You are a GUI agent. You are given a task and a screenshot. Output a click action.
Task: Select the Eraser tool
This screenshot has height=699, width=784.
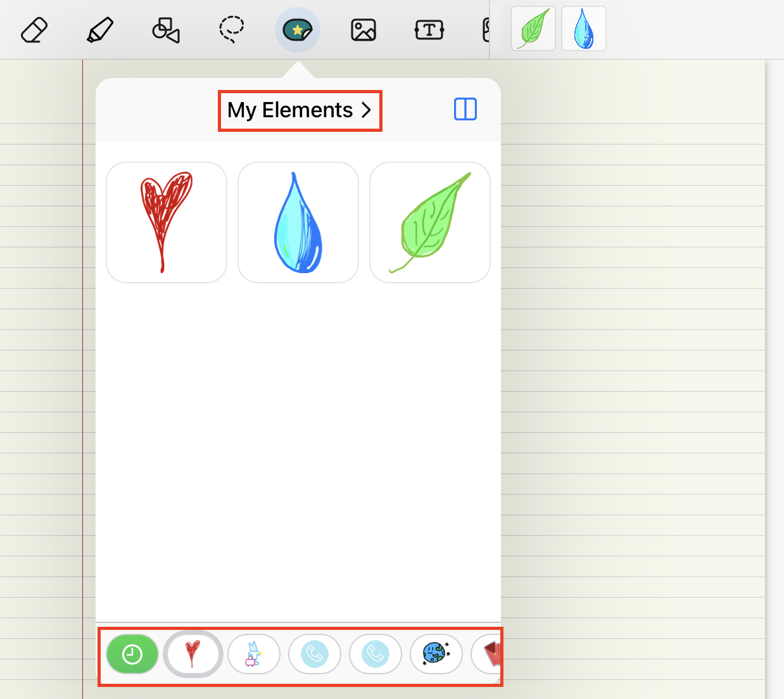point(34,30)
